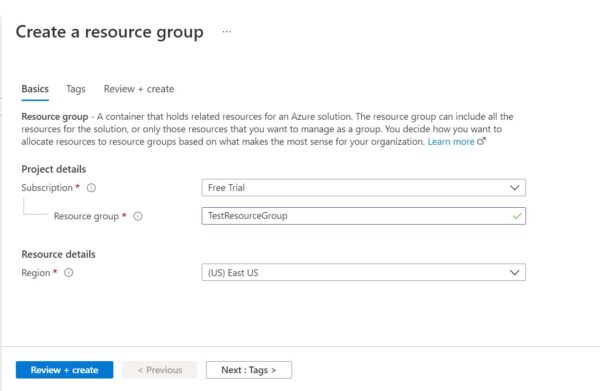Switch to the Tags tab

(x=76, y=89)
